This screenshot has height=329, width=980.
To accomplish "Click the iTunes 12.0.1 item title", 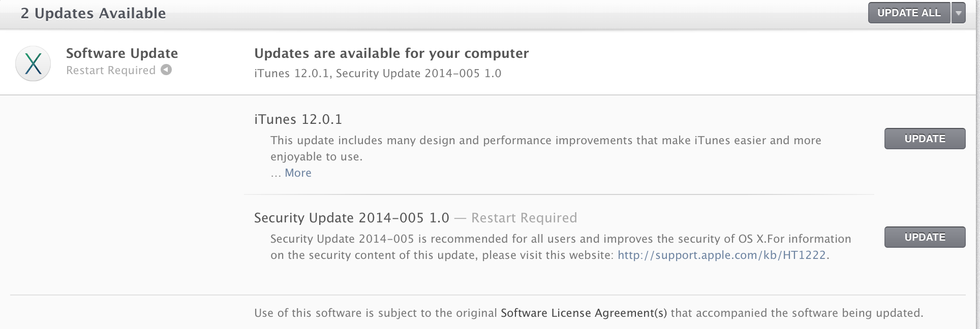I will [x=298, y=119].
